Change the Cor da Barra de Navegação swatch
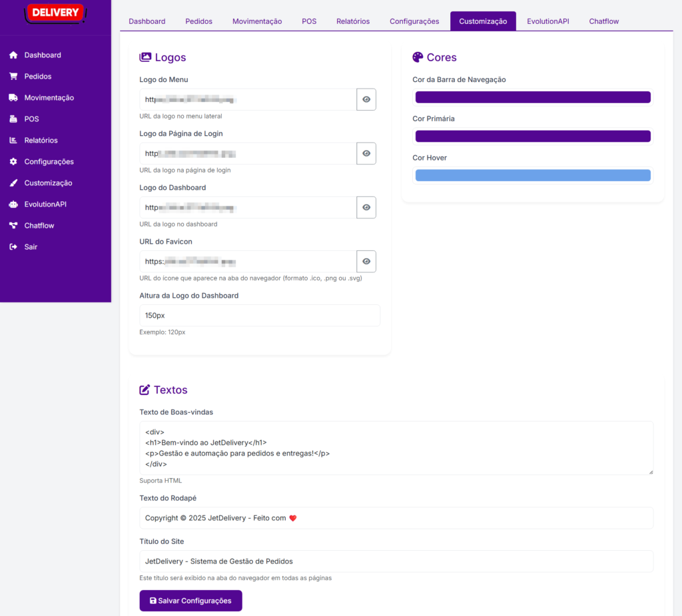This screenshot has height=616, width=682. coord(533,97)
